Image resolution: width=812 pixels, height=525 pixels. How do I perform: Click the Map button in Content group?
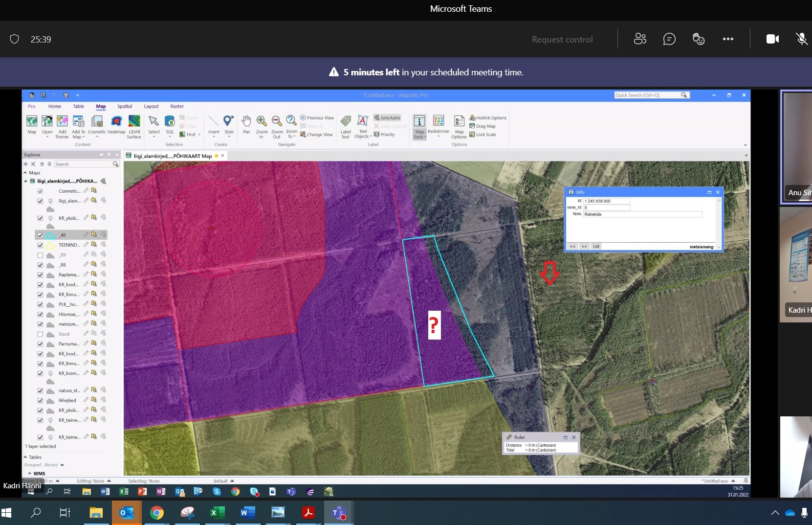32,125
